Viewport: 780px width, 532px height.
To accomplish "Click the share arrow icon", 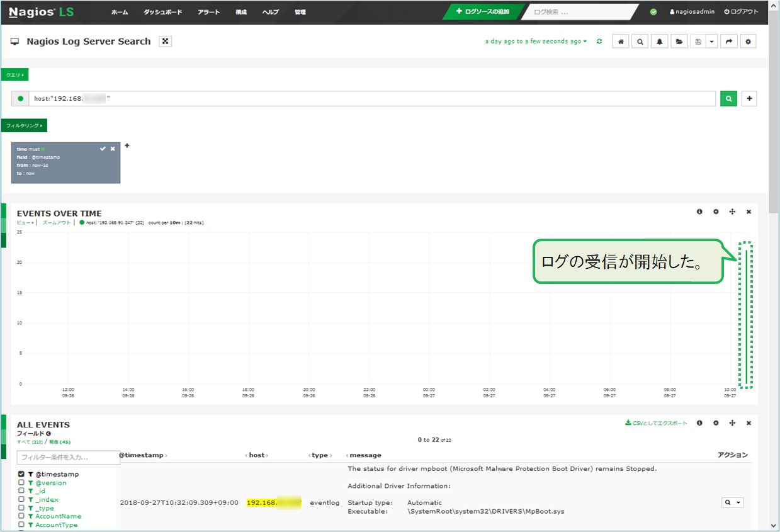I will tap(728, 42).
